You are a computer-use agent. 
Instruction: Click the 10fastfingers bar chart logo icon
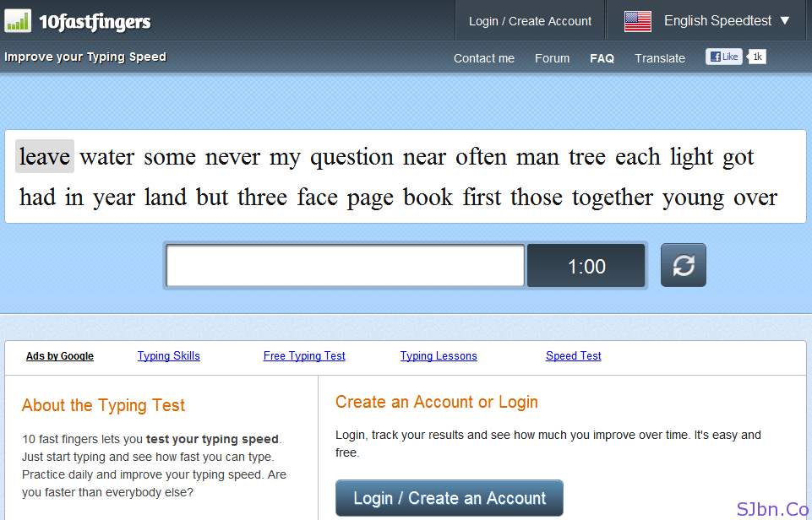coord(18,21)
